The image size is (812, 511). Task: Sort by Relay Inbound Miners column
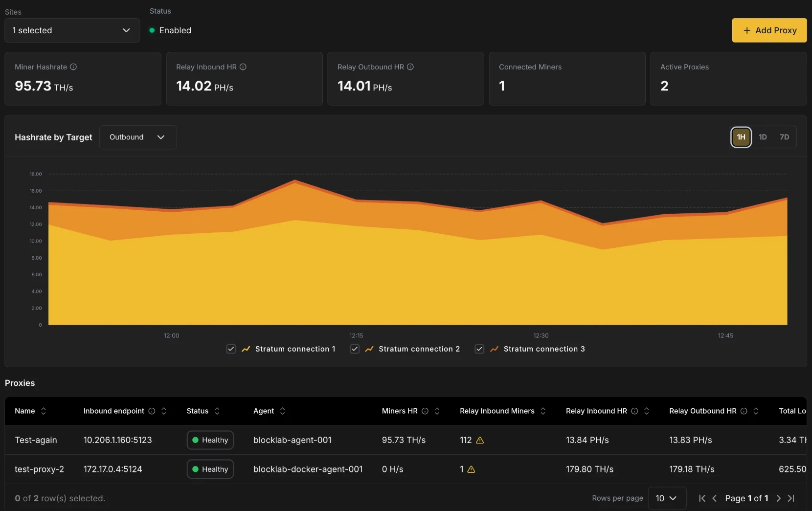pyautogui.click(x=543, y=411)
